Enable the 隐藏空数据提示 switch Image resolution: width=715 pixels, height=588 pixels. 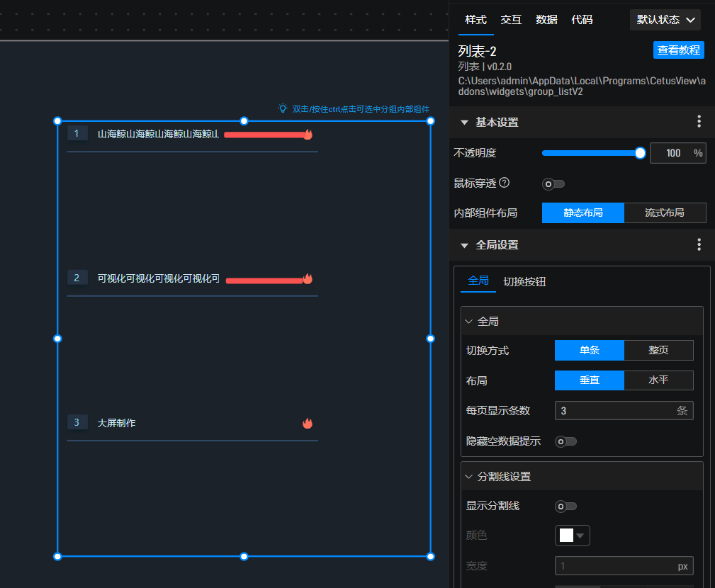coord(565,441)
